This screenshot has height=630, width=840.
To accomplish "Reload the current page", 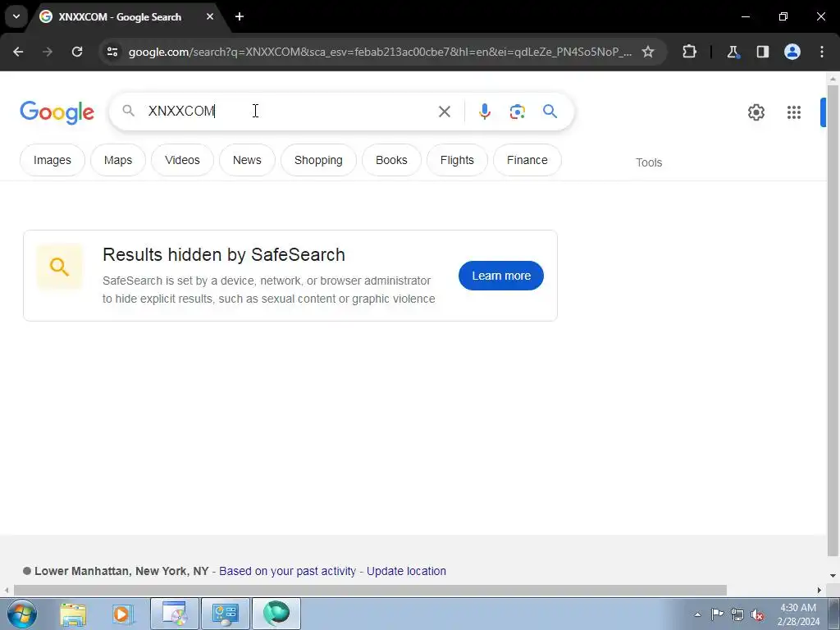I will 77,52.
